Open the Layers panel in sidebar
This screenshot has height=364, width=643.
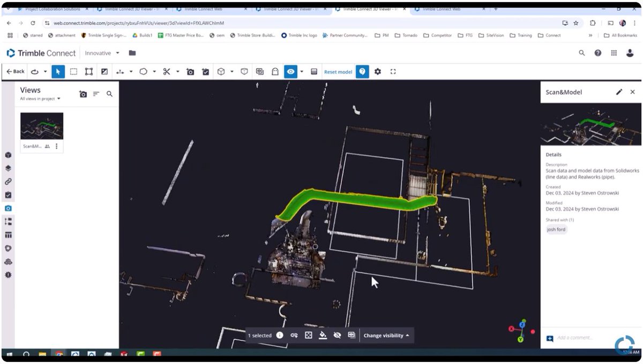tap(8, 168)
